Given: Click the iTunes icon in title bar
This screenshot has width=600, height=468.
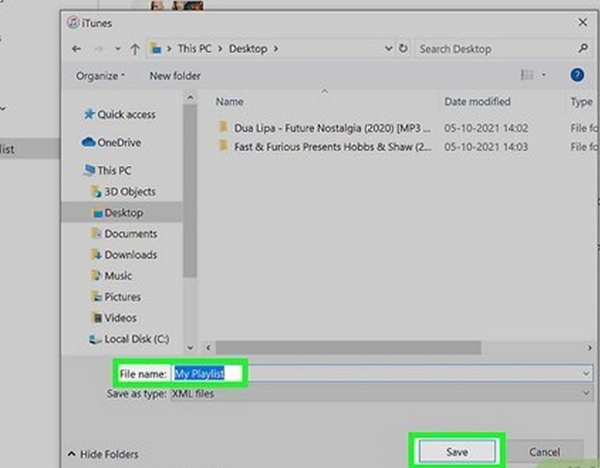Looking at the screenshot, I should click(73, 23).
